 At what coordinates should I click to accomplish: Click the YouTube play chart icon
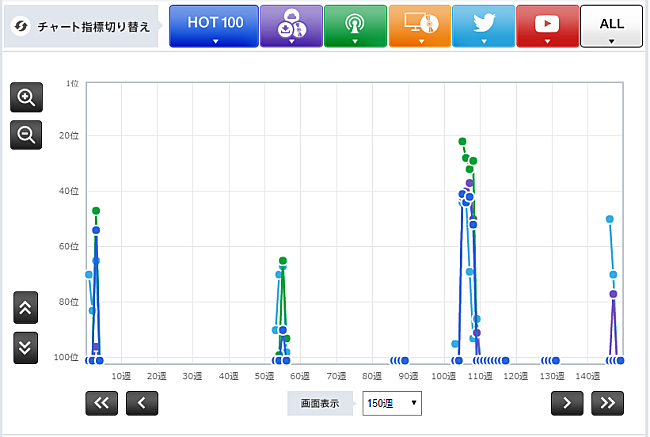[547, 25]
